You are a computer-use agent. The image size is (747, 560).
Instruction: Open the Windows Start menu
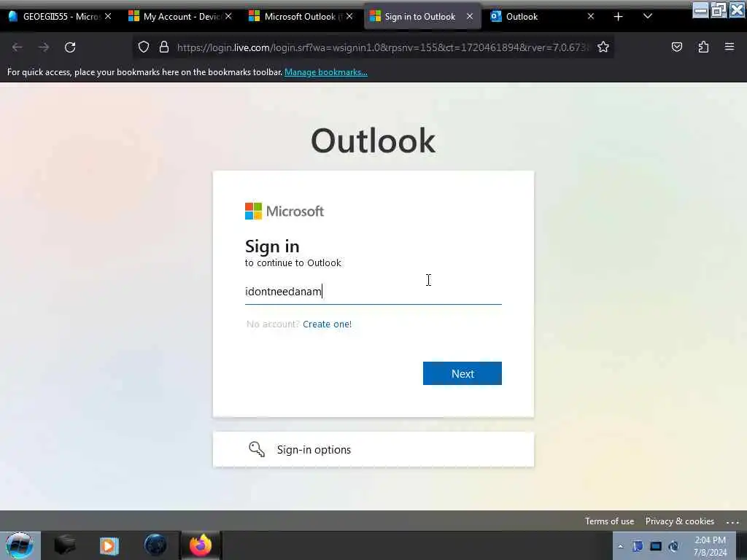click(20, 545)
